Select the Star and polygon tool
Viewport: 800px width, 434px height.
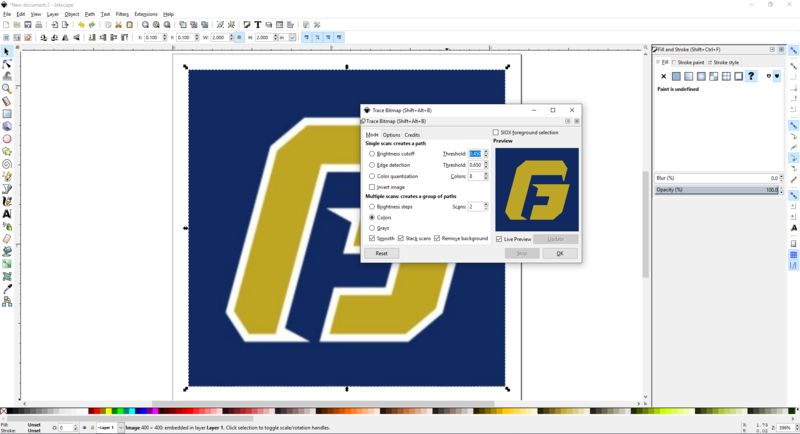7,151
